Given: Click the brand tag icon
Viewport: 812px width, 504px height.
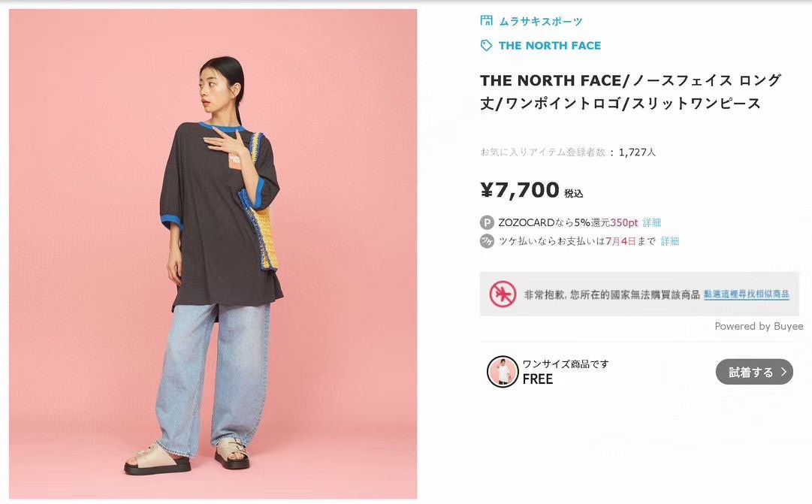Looking at the screenshot, I should tap(486, 46).
